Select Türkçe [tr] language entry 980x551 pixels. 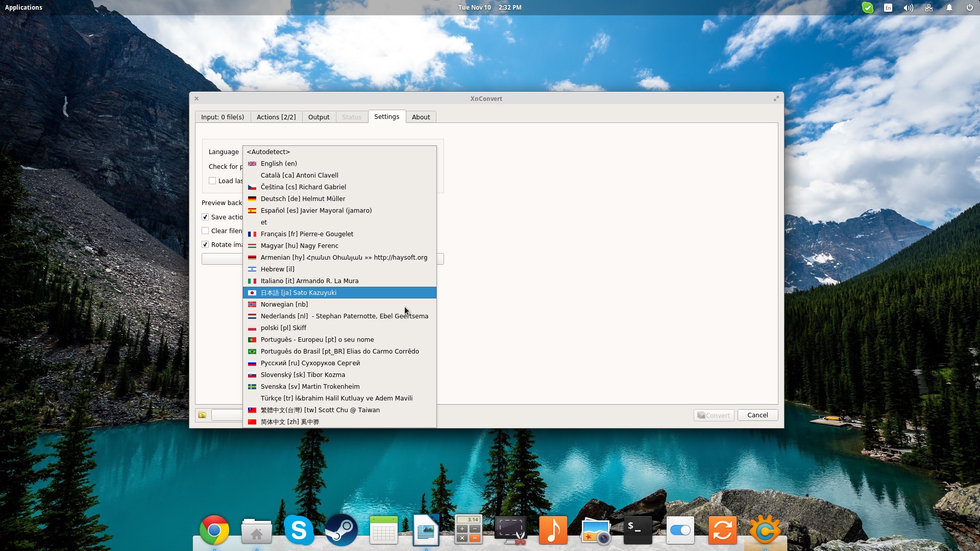click(339, 398)
